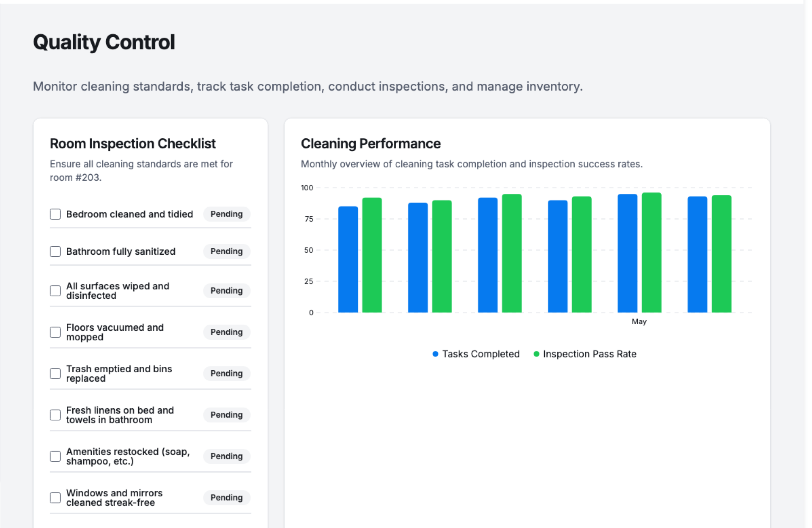Tick Fresh linens on bed and towels

tap(55, 415)
